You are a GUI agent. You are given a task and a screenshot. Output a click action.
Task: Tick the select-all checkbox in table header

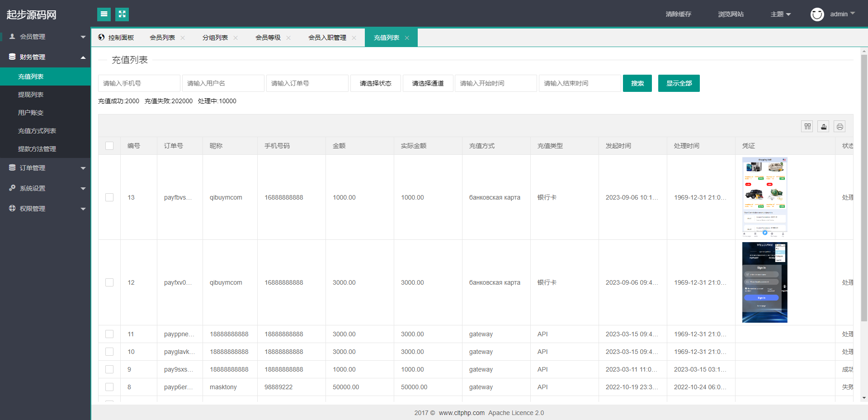[109, 146]
